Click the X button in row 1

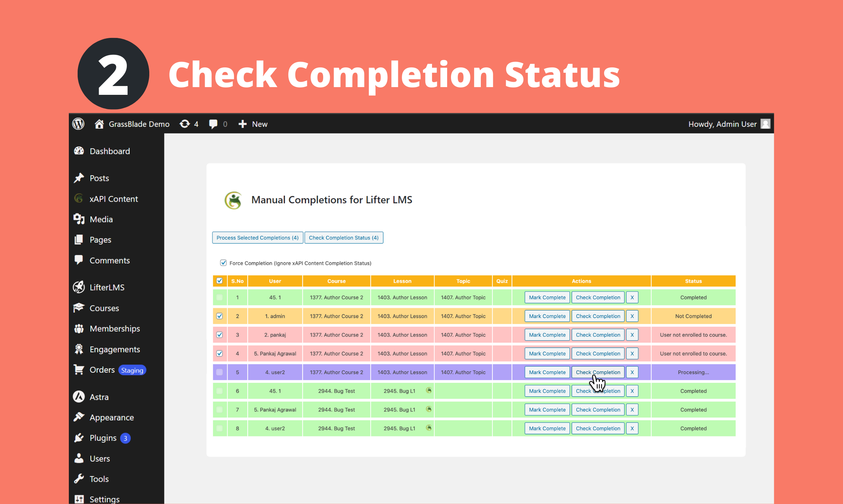point(632,297)
